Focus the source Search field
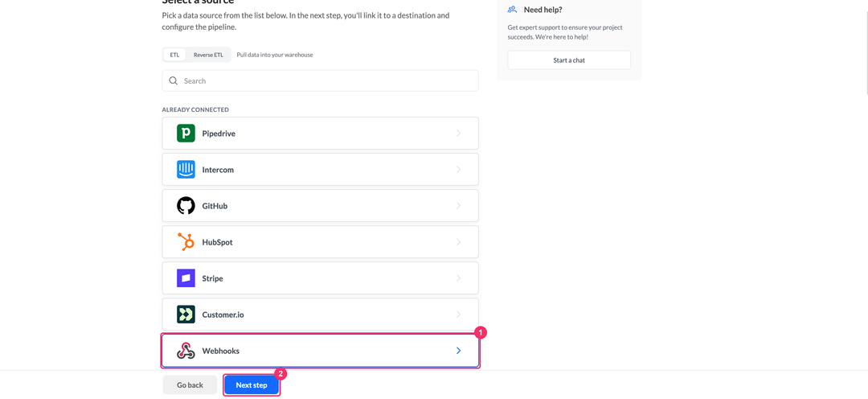Screen dimensions: 868x399 [320, 81]
